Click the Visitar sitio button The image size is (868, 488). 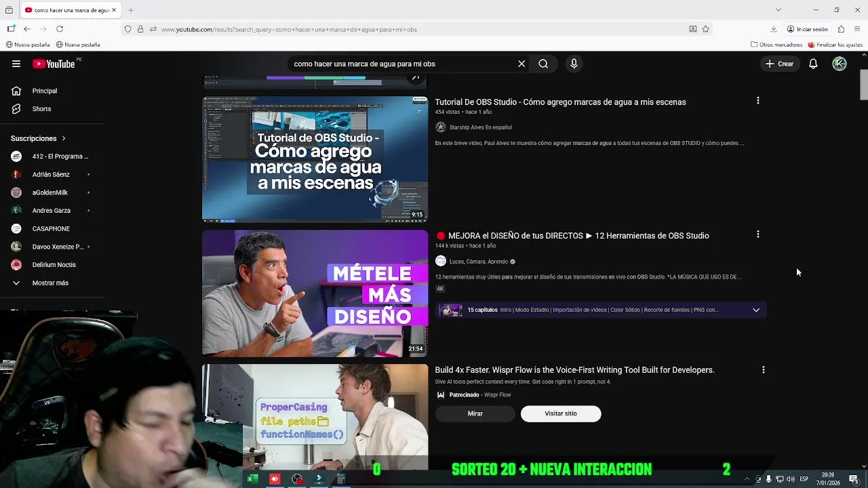(561, 413)
